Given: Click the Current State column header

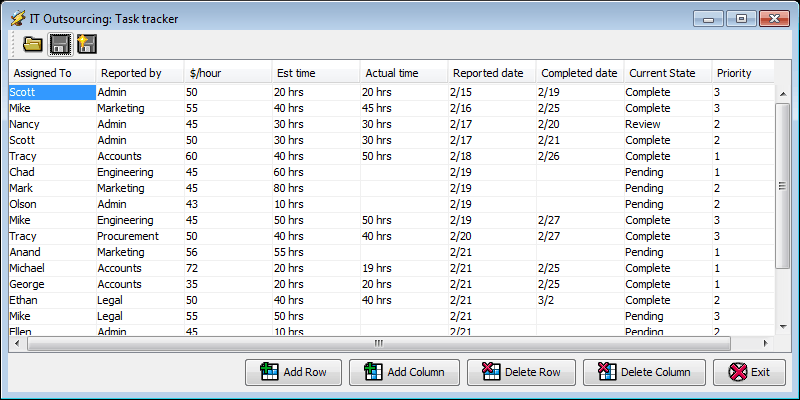Looking at the screenshot, I should tap(668, 73).
